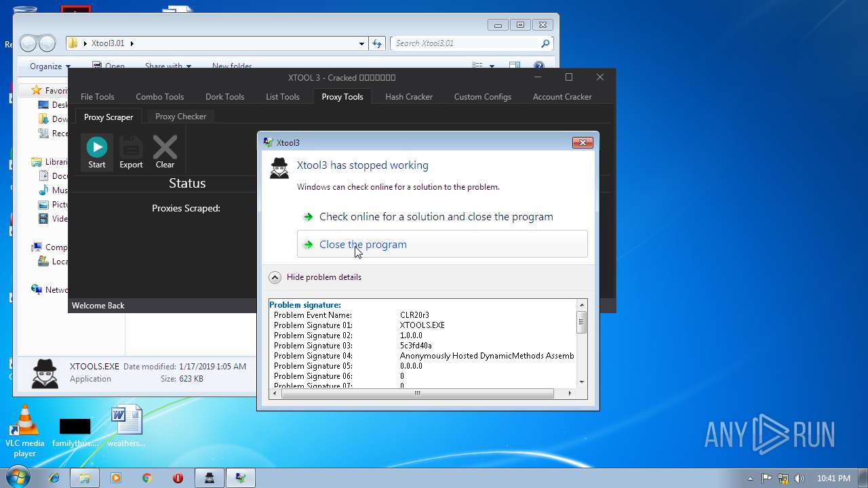Viewport: 868px width, 488px height.
Task: Click the familythus desktop file icon
Action: click(75, 432)
